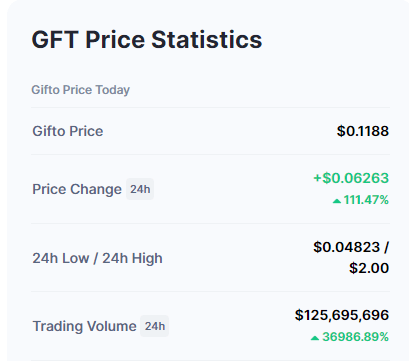Image resolution: width=409 pixels, height=361 pixels.
Task: Click the '24h Low' text in row label
Action: click(61, 258)
